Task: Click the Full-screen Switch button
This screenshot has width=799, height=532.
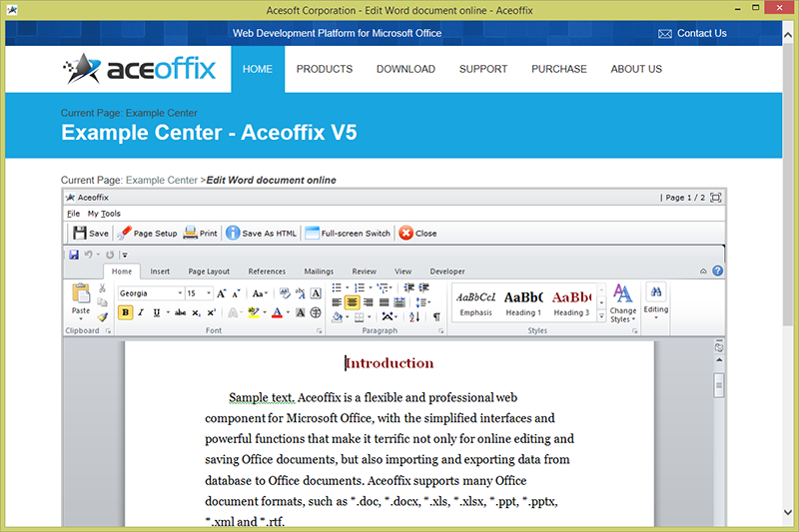Action: pyautogui.click(x=348, y=234)
